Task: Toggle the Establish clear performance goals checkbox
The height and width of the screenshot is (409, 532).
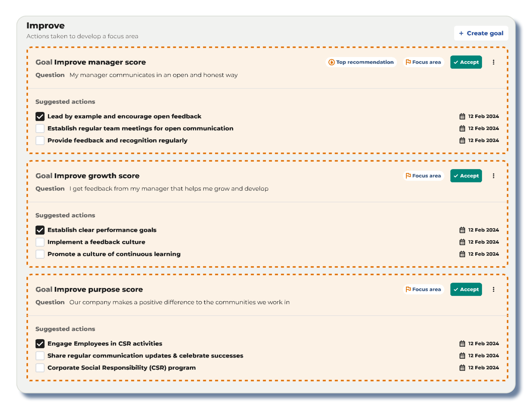Action: tap(40, 229)
